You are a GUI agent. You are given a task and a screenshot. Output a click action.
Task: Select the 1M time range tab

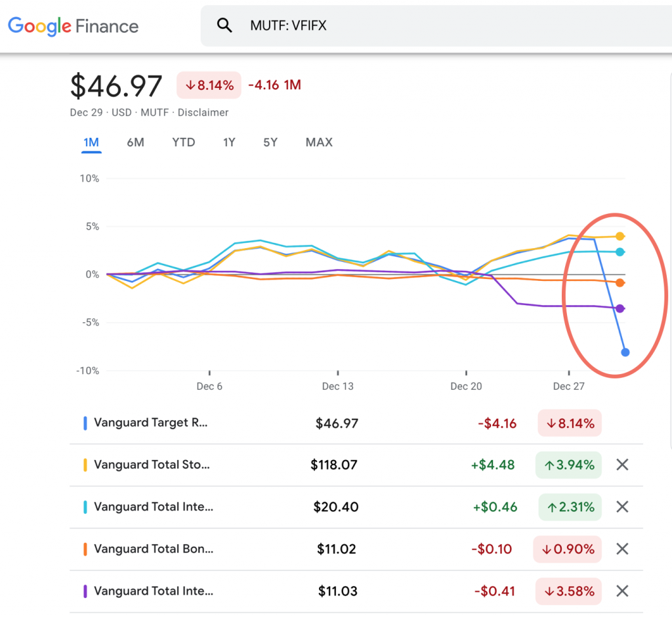pyautogui.click(x=91, y=142)
